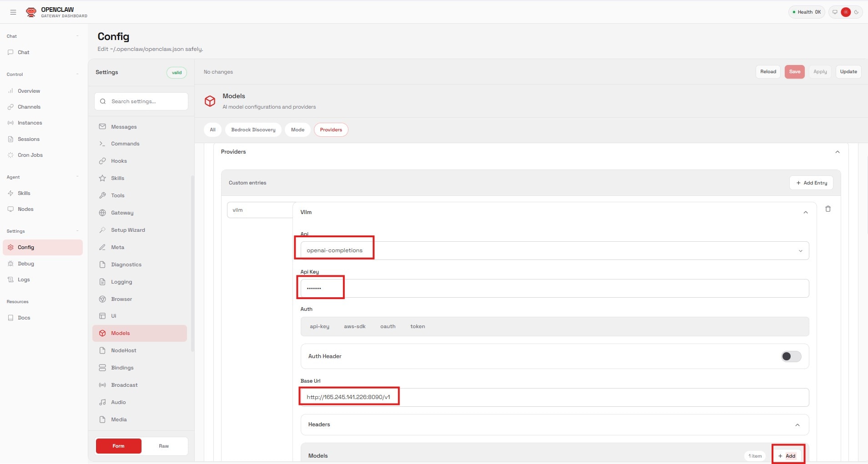
Task: Switch to the Bedrock Discovery tab
Action: [x=253, y=130]
